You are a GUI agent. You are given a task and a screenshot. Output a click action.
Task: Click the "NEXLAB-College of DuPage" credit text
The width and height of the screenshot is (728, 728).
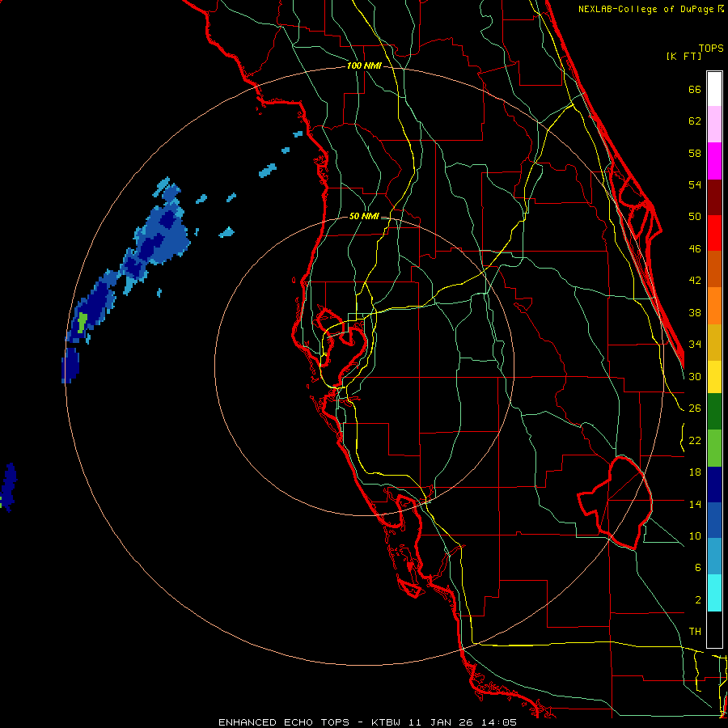coord(646,9)
